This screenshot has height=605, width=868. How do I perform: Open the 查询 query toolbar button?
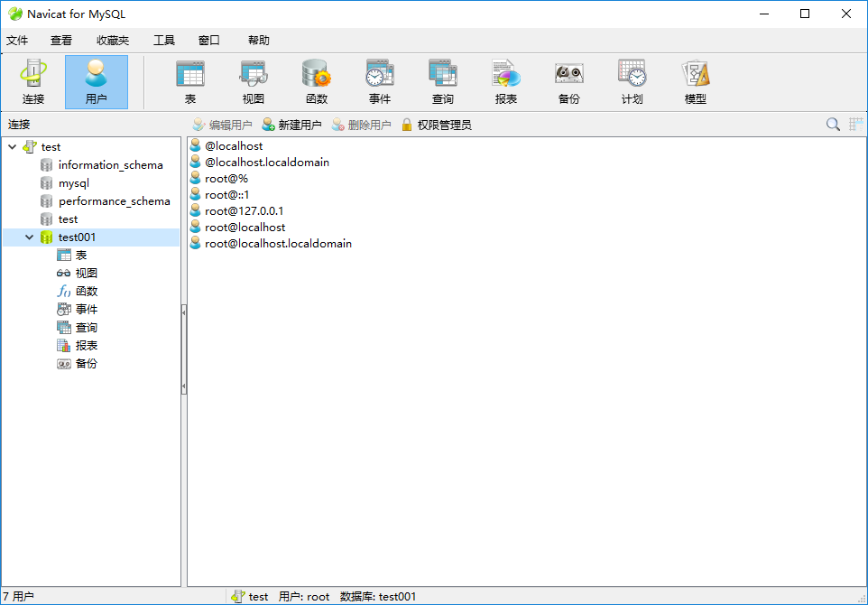[443, 82]
